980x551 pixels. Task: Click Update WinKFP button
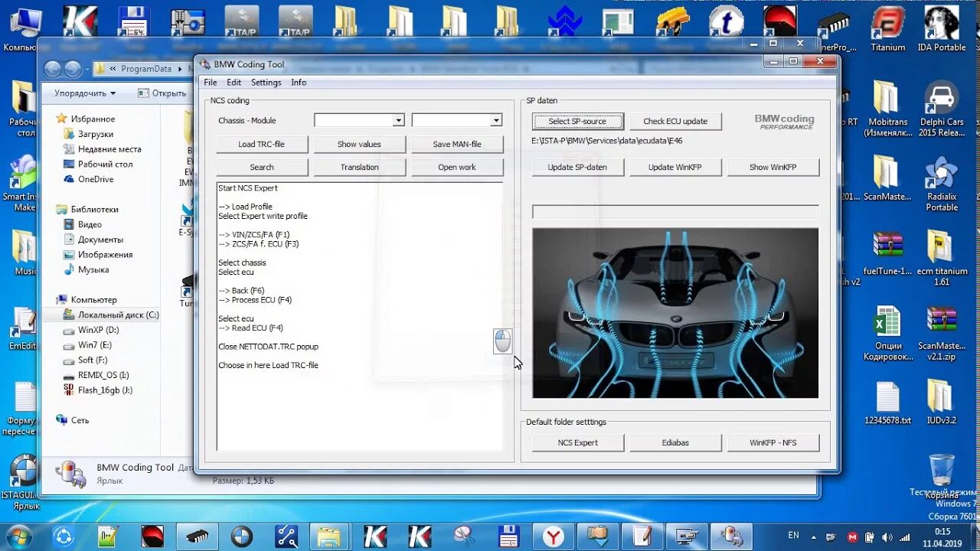point(675,167)
